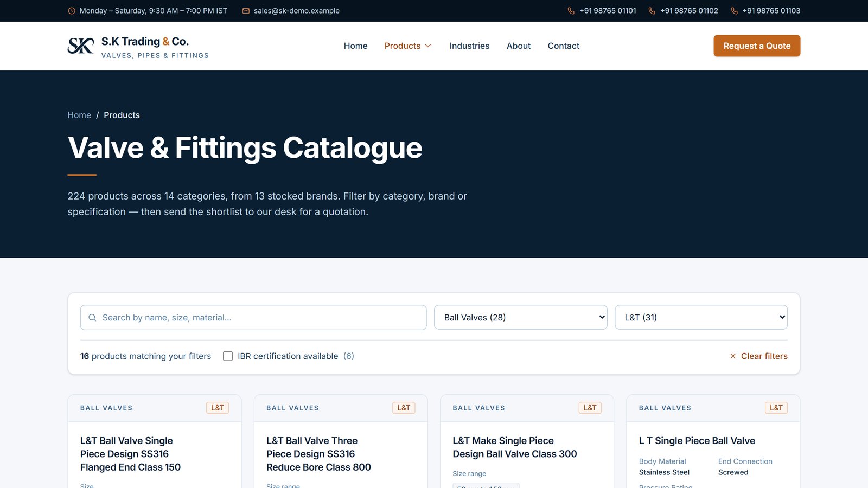Expand the Products menu chevron
Screen dimensions: 868x488
pyautogui.click(x=428, y=46)
